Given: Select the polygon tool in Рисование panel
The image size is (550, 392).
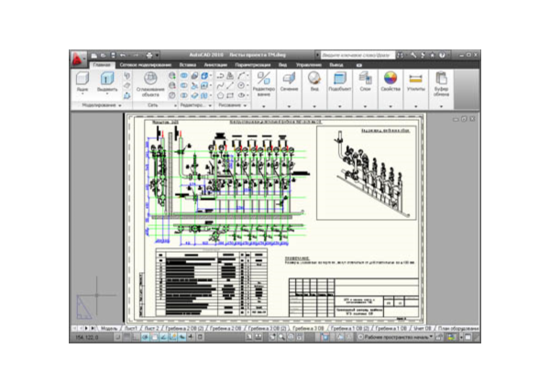Looking at the screenshot, I should [220, 95].
